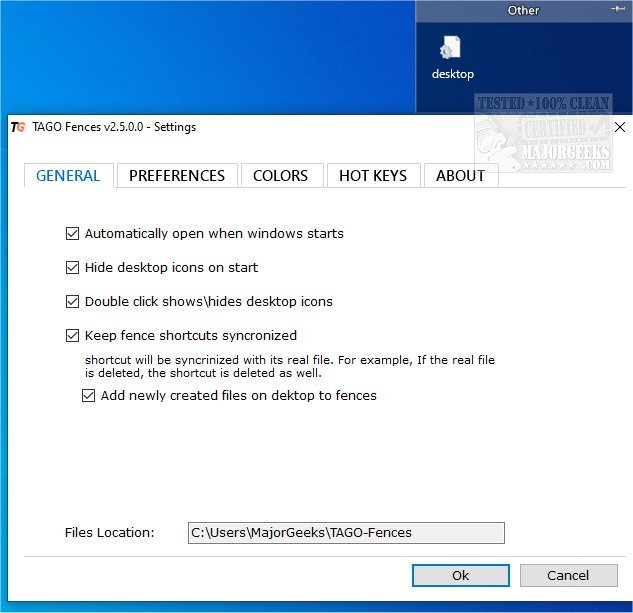Click the Other fence title bar
This screenshot has height=613, width=633.
click(x=523, y=10)
